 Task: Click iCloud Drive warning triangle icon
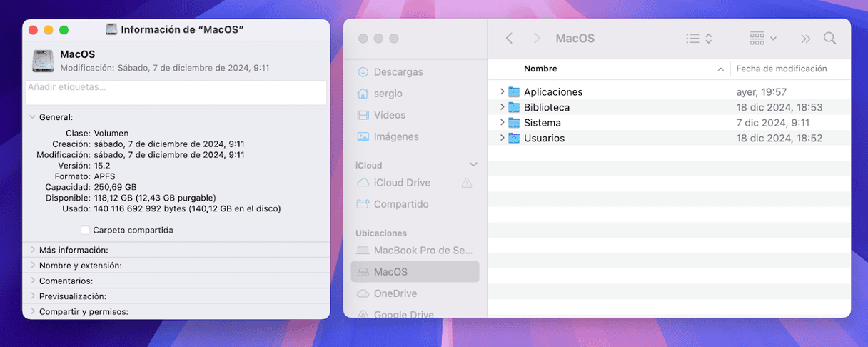[467, 183]
